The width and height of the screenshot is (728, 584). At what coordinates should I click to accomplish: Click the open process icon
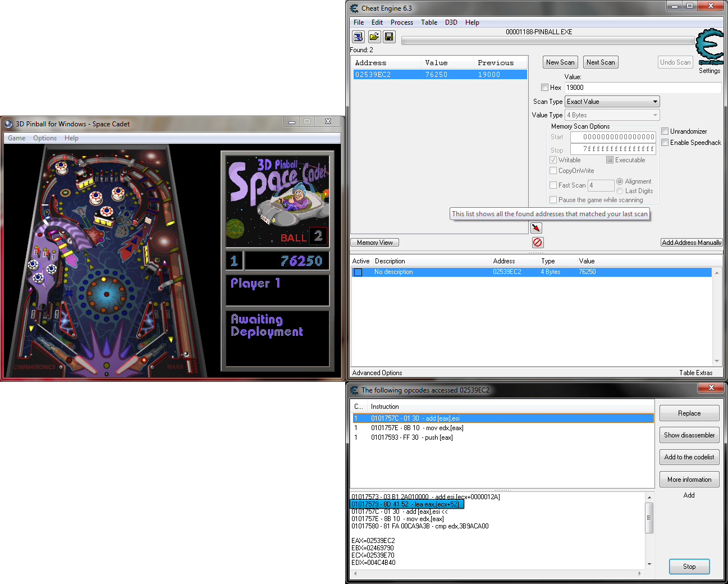click(x=358, y=37)
